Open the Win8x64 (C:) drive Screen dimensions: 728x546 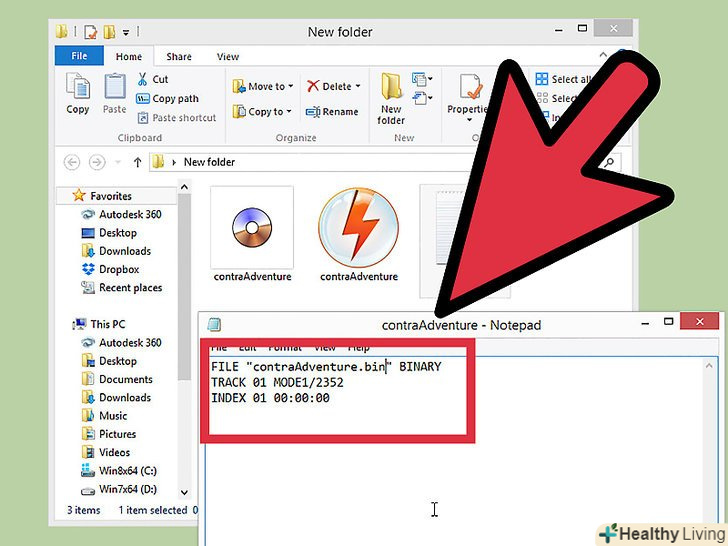(119, 471)
